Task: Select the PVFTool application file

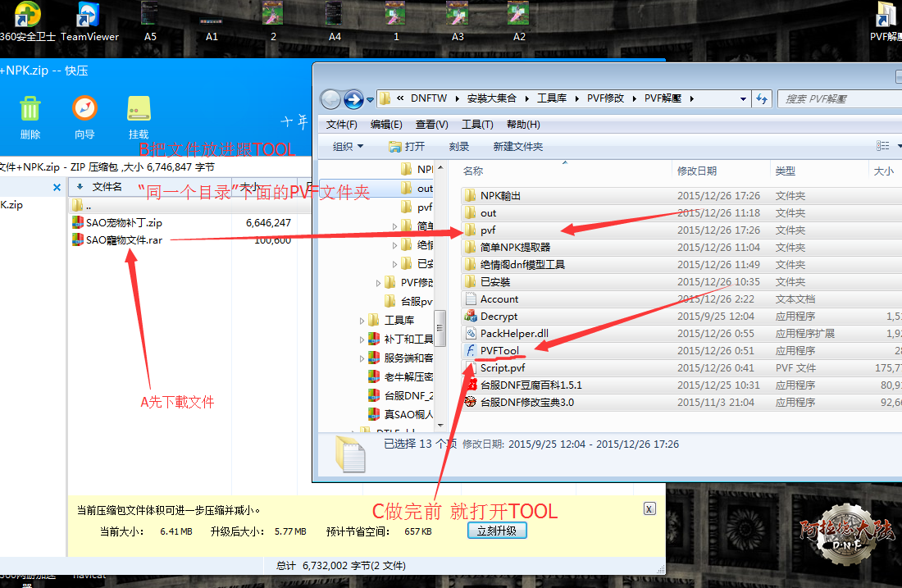Action: click(499, 351)
